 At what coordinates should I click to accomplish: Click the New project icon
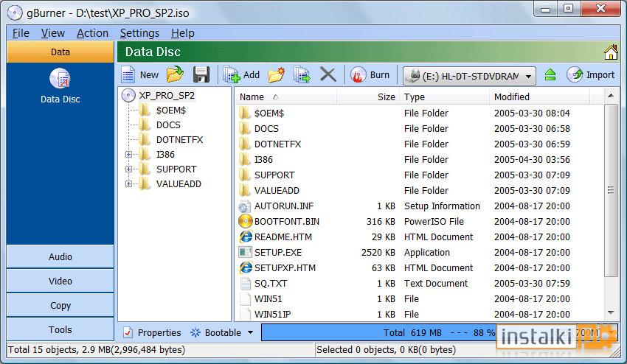click(x=128, y=74)
